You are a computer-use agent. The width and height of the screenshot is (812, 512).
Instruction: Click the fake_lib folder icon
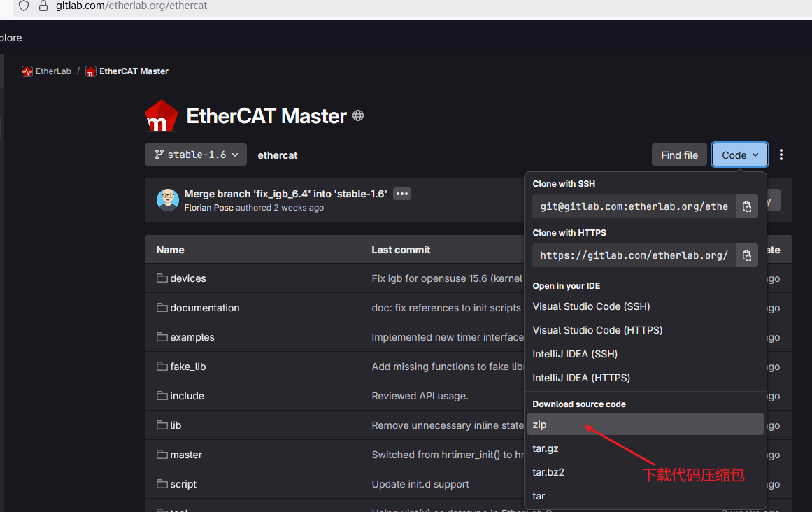(x=162, y=366)
